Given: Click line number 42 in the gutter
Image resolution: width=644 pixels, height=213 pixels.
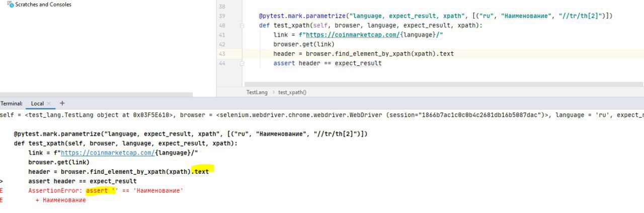Looking at the screenshot, I should pyautogui.click(x=222, y=44).
